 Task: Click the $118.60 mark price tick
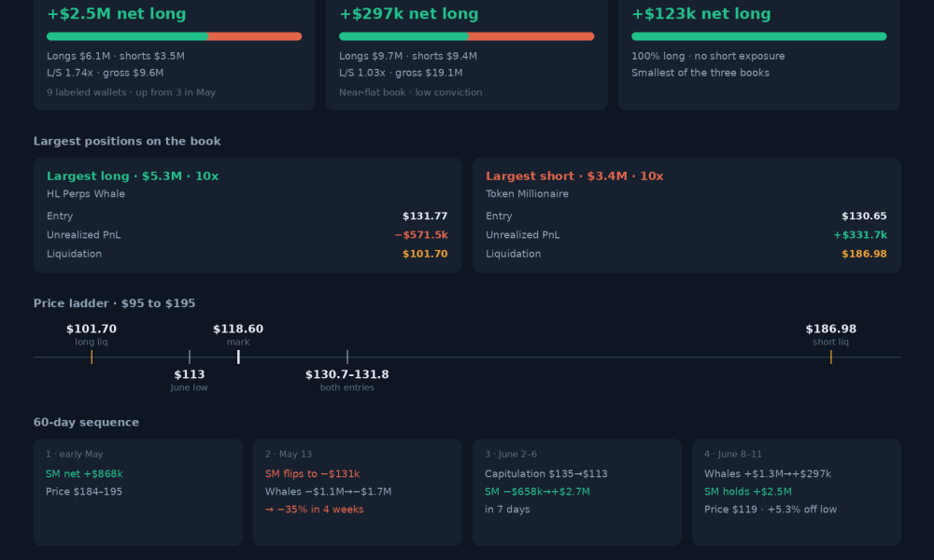tap(238, 357)
